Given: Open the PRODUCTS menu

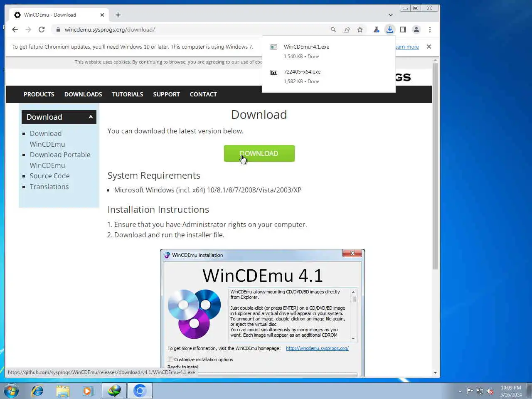Looking at the screenshot, I should [x=39, y=94].
